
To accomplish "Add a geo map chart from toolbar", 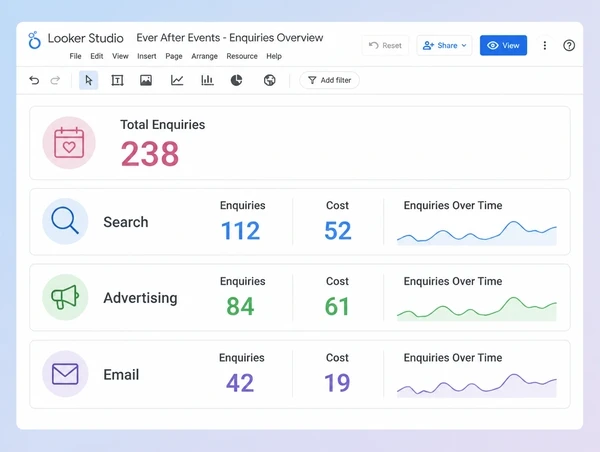I will tap(269, 80).
